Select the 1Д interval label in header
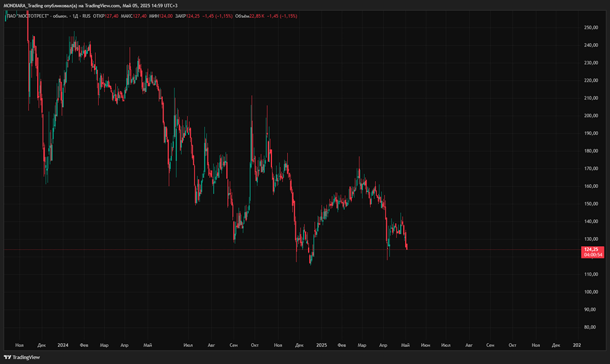 [x=76, y=16]
